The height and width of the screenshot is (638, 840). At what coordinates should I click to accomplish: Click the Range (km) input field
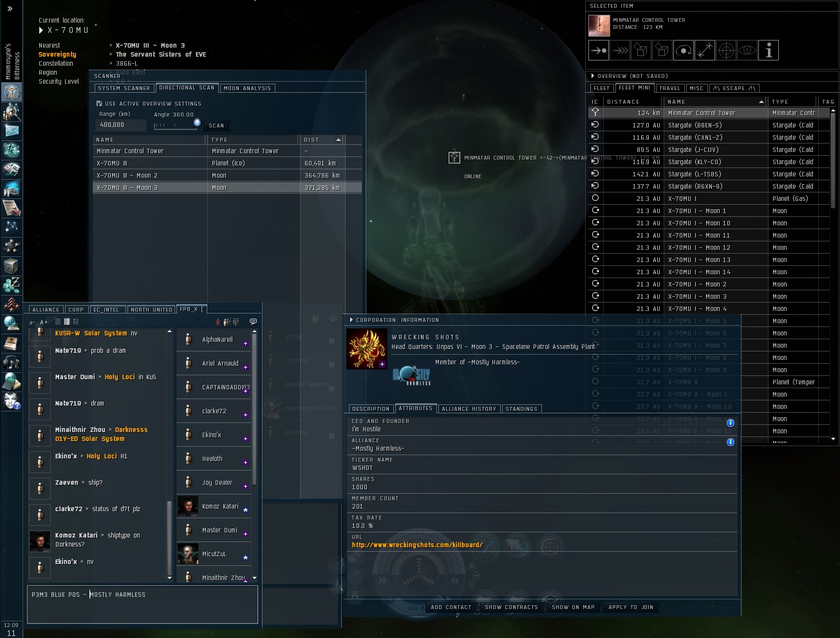(120, 125)
